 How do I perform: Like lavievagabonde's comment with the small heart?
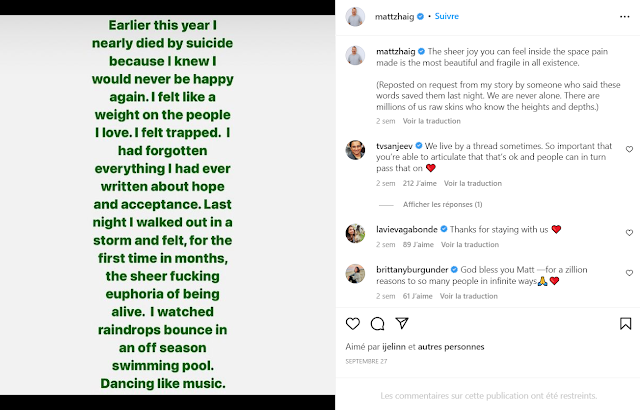629,234
